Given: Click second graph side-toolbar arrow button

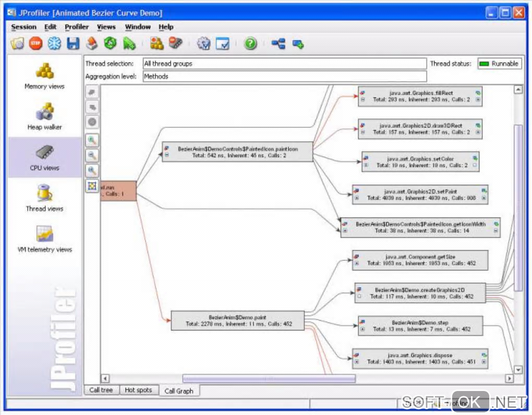Looking at the screenshot, I should point(92,107).
